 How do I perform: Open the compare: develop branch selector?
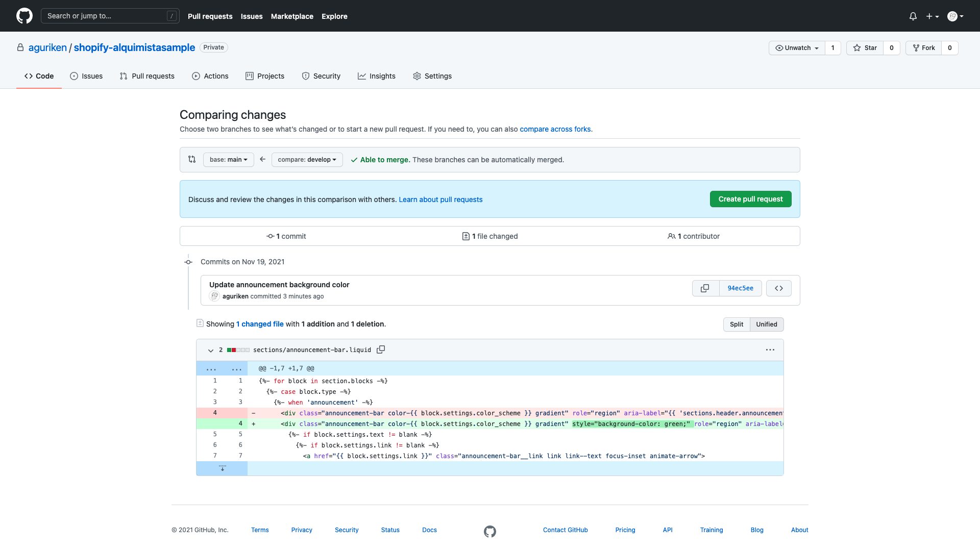click(x=307, y=160)
